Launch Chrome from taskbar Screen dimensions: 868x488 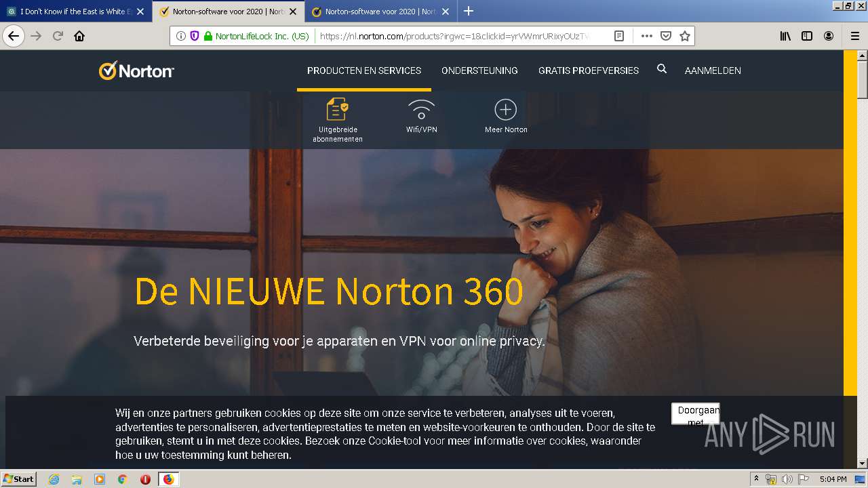click(122, 479)
